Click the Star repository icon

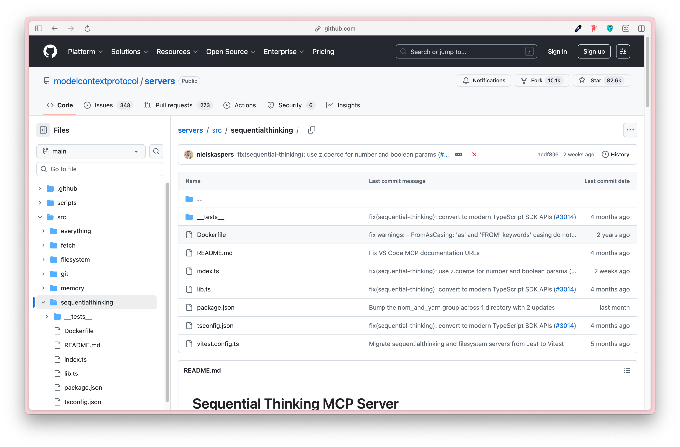[582, 80]
